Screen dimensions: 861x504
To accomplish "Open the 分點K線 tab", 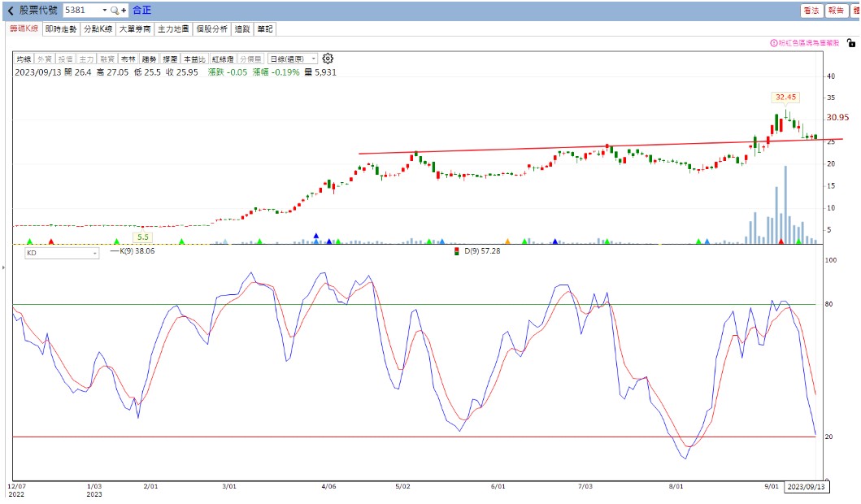I will pyautogui.click(x=98, y=29).
